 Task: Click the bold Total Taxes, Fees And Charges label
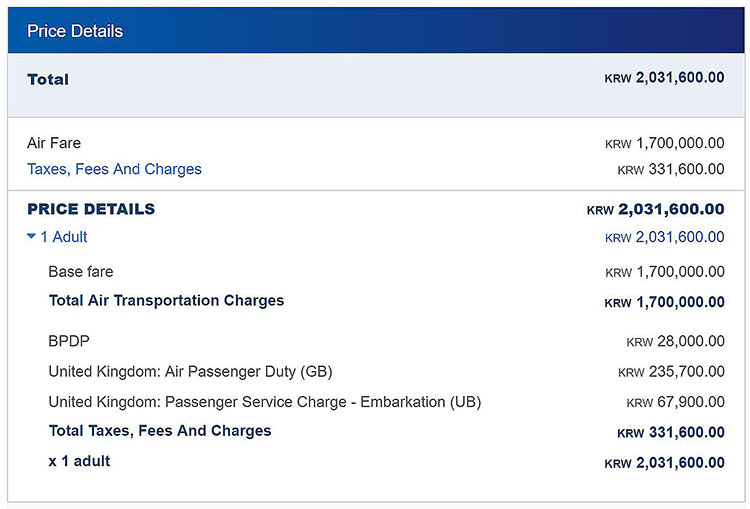pos(160,430)
